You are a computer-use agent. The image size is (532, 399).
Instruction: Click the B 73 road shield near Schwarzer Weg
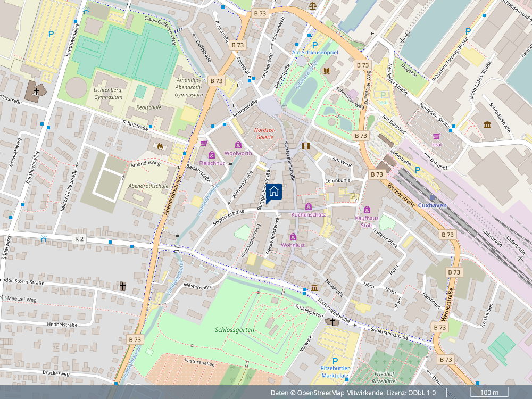point(362,65)
